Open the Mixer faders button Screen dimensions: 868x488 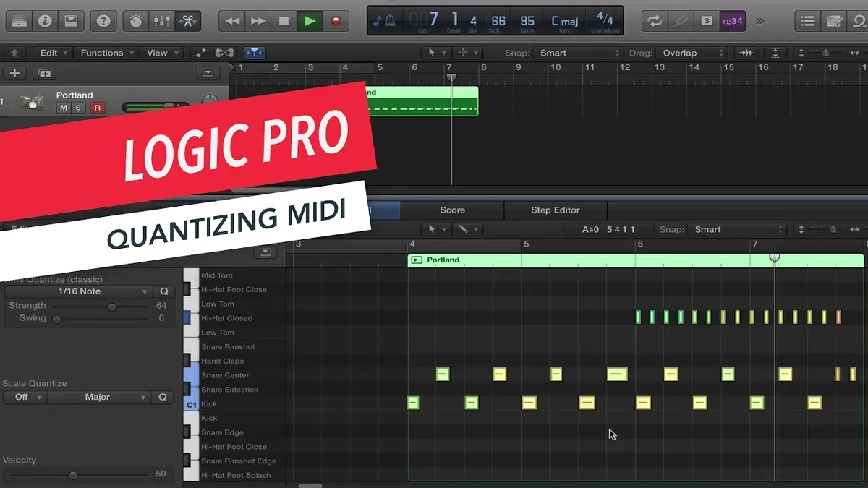(161, 21)
